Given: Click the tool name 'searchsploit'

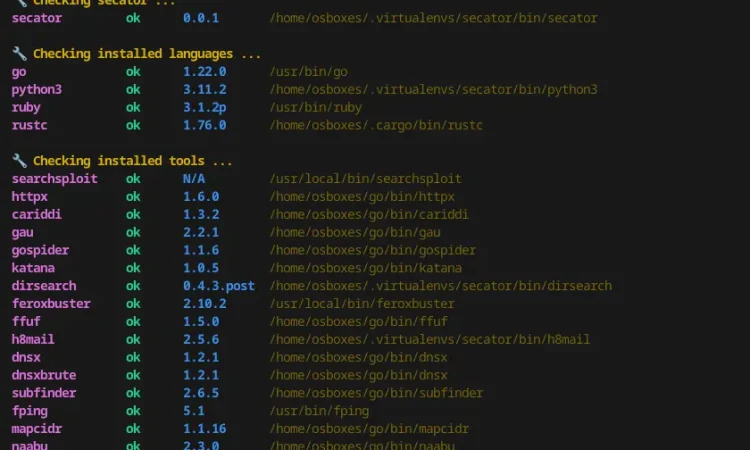Looking at the screenshot, I should pyautogui.click(x=55, y=179).
